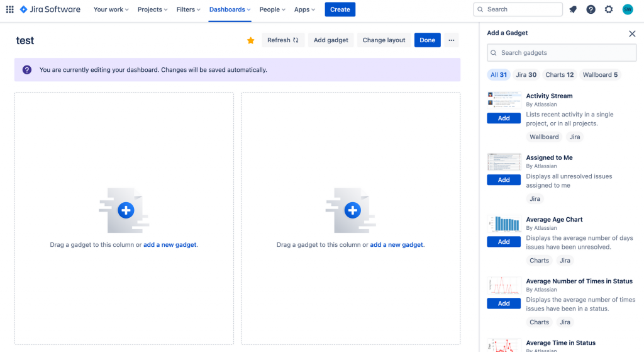
Task: Click the Jira tag under Average Age Chart
Action: tap(565, 260)
